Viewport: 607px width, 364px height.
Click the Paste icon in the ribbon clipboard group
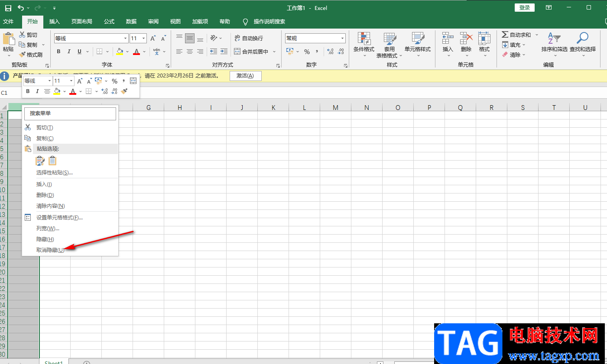pyautogui.click(x=8, y=39)
